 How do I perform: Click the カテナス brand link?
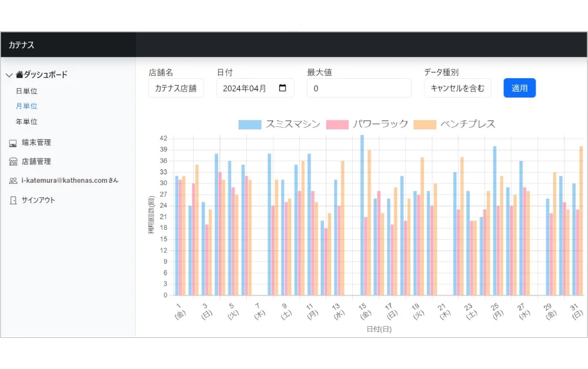tap(21, 45)
